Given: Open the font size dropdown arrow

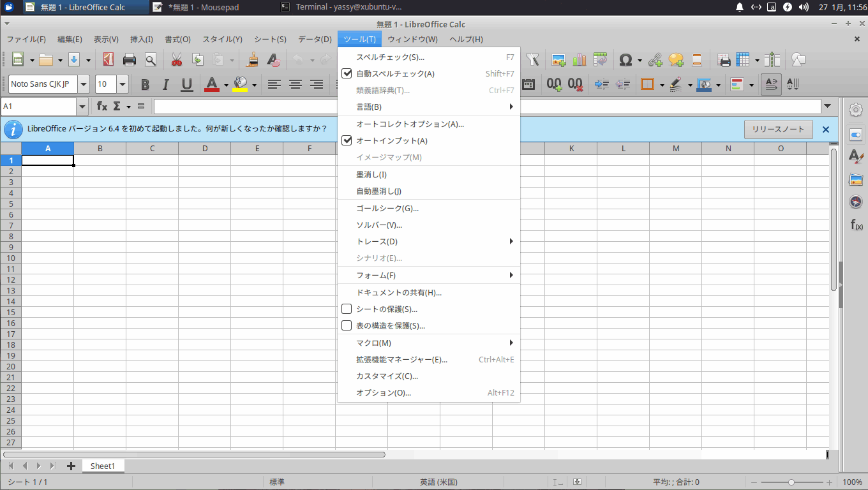Looking at the screenshot, I should 123,84.
